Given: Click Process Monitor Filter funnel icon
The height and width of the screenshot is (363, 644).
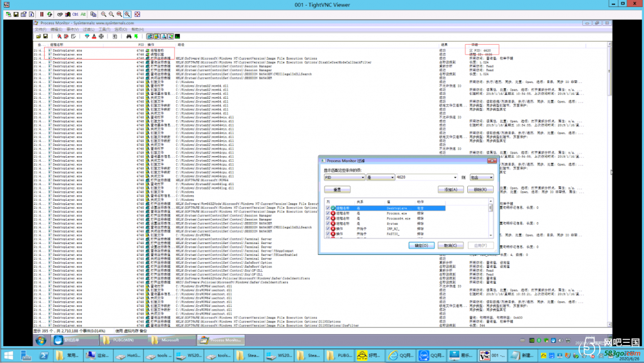Looking at the screenshot, I should tap(87, 36).
